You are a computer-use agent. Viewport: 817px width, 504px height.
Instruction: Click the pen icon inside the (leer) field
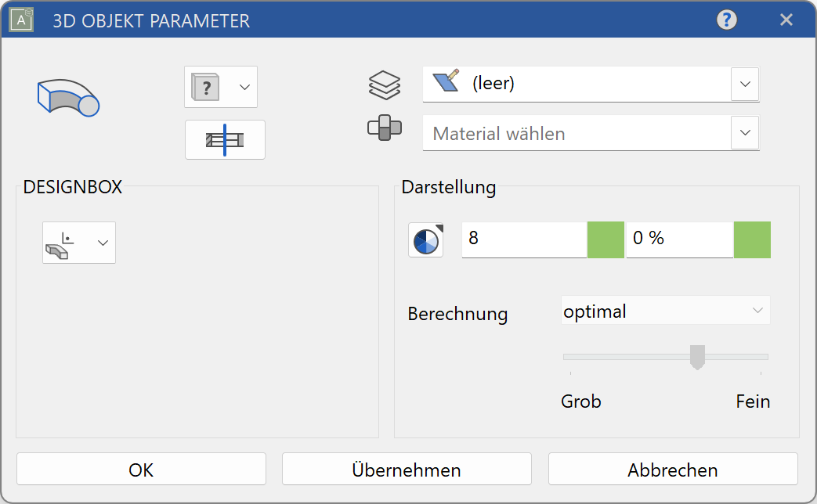coord(443,83)
